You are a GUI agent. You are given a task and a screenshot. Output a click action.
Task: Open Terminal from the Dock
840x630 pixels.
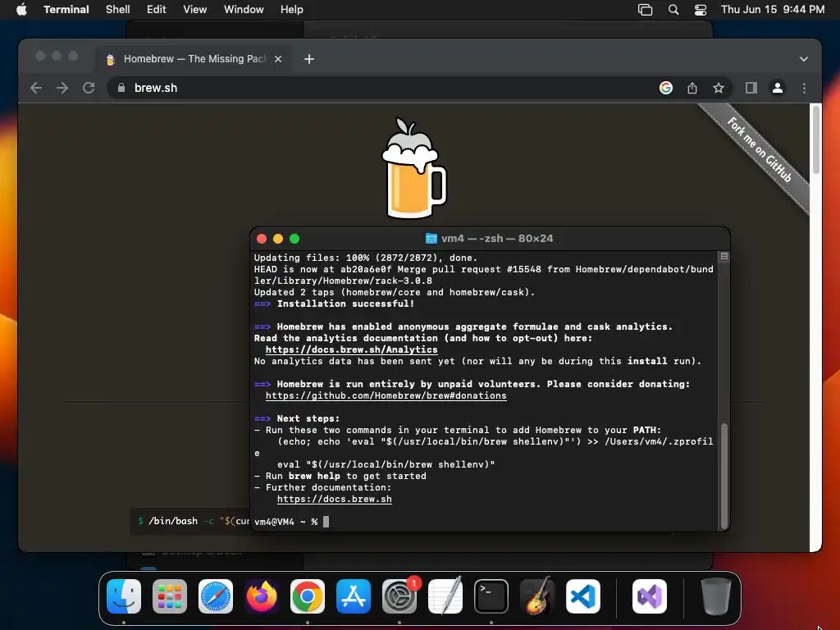pos(491,596)
